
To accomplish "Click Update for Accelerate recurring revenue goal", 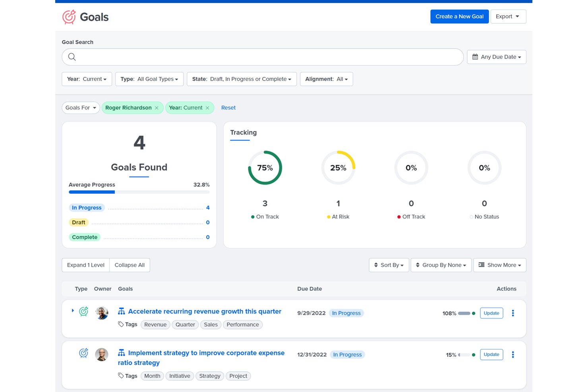I will pyautogui.click(x=491, y=313).
